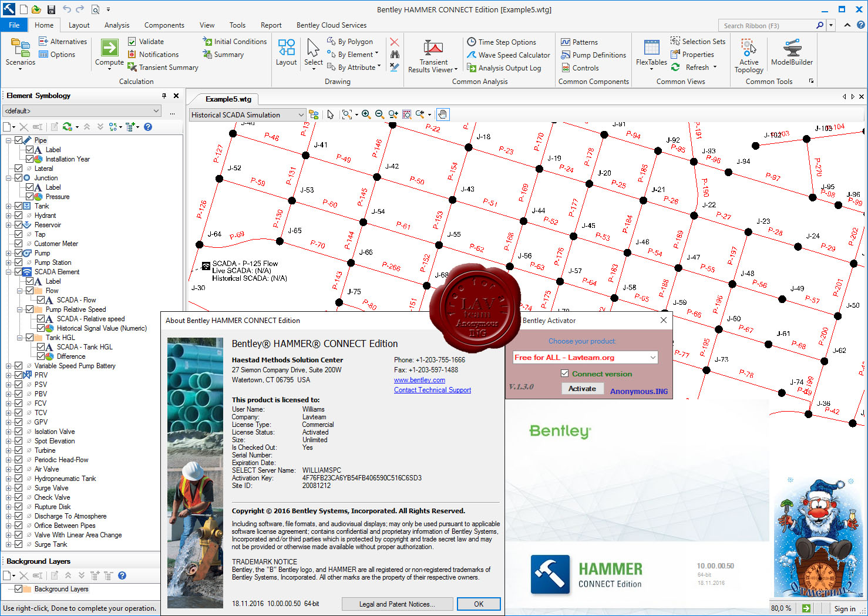Open Transient Summary

pos(163,68)
